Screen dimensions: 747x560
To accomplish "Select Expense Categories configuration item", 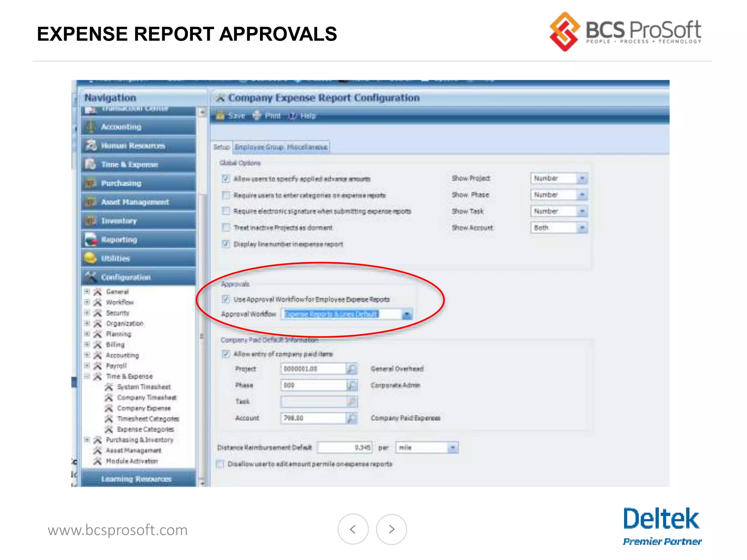I will pos(146,429).
